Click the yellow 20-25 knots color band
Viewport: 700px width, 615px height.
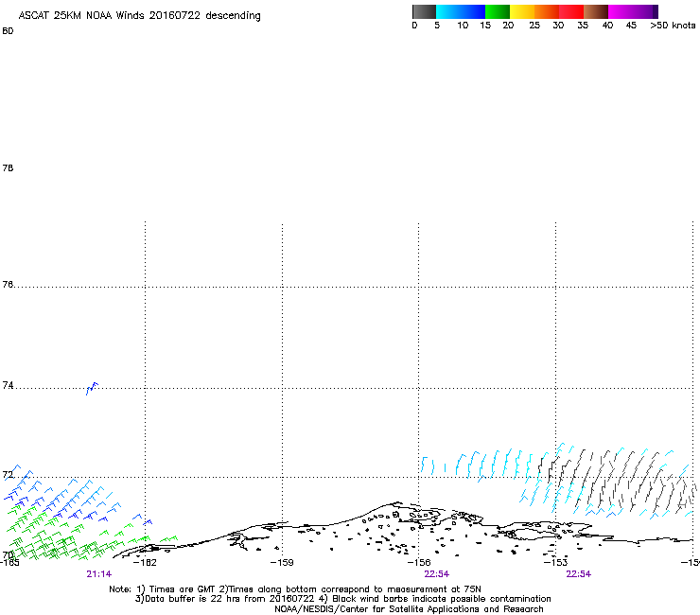[522, 11]
